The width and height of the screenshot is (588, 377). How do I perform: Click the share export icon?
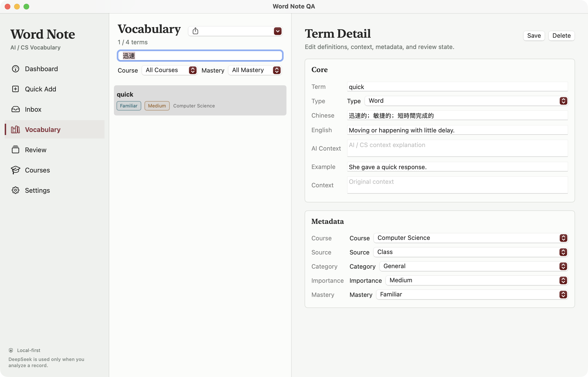click(x=195, y=31)
